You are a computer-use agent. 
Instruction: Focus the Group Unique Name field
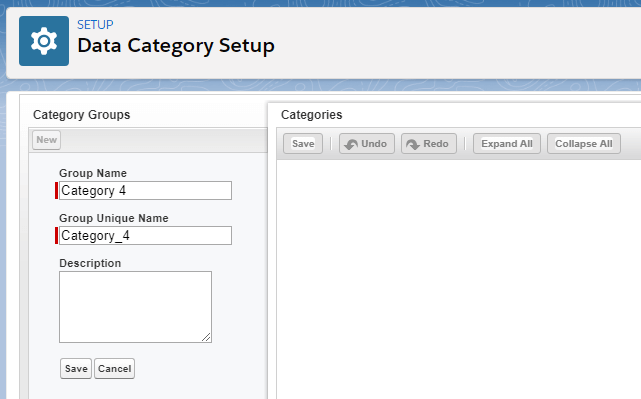(145, 235)
